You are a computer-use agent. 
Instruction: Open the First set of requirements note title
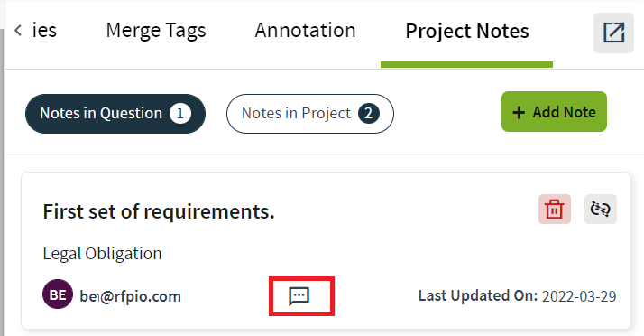point(159,211)
